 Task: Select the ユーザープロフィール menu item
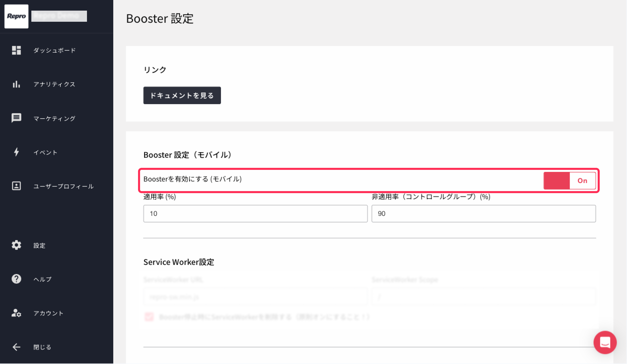pos(64,186)
